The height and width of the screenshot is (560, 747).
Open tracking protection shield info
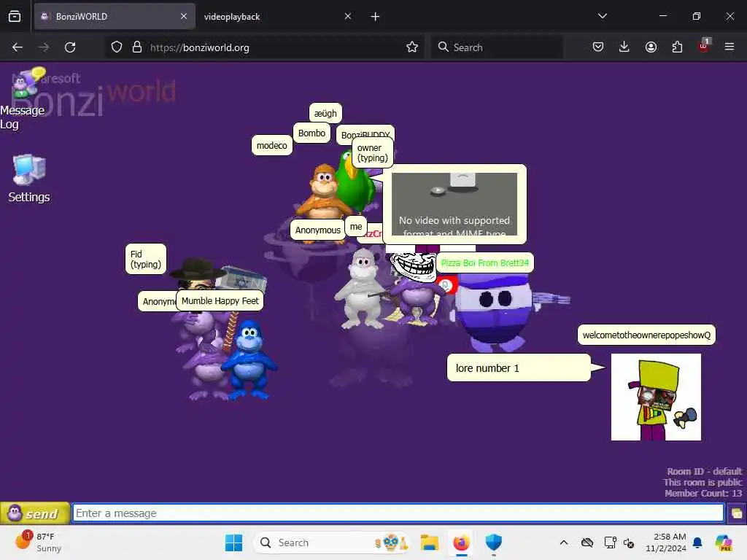click(117, 47)
